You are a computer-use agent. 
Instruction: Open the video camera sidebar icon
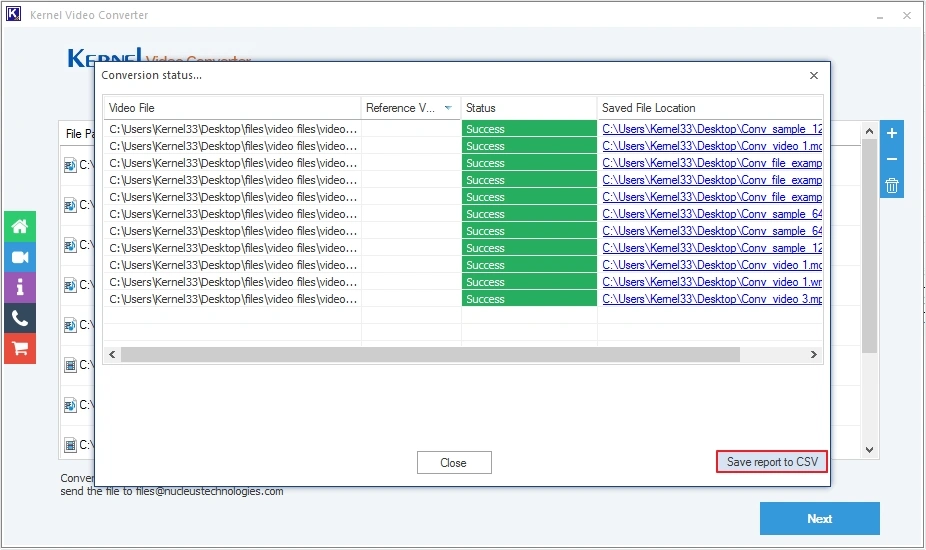click(x=20, y=257)
